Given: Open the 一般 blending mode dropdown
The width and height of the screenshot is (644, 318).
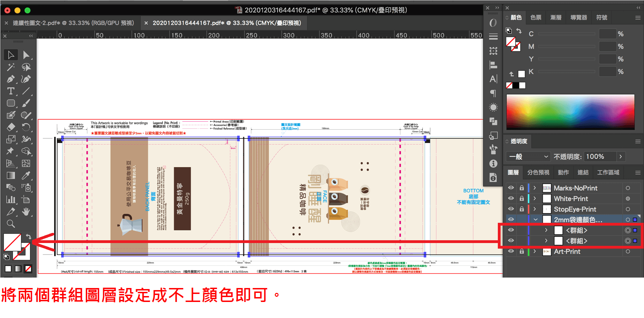Looking at the screenshot, I should 528,157.
